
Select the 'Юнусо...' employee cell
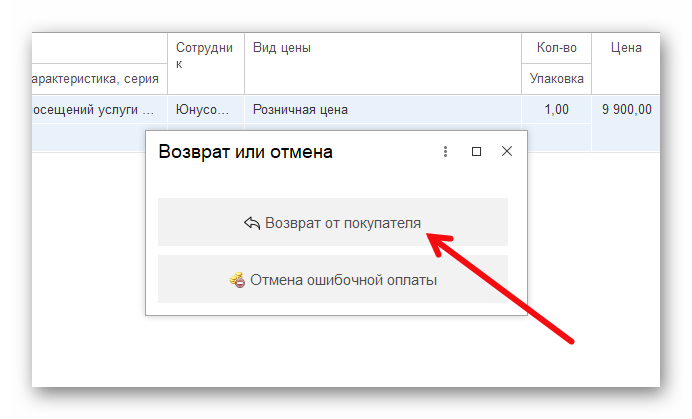pos(206,109)
